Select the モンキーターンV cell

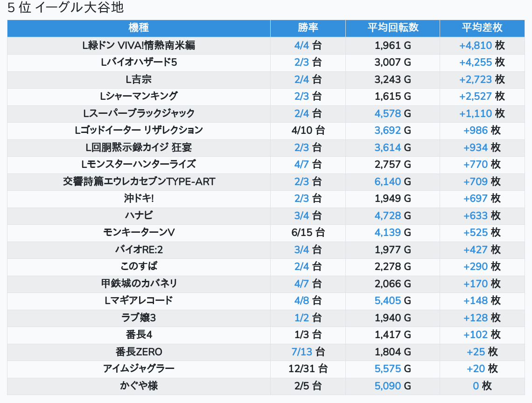tap(139, 232)
